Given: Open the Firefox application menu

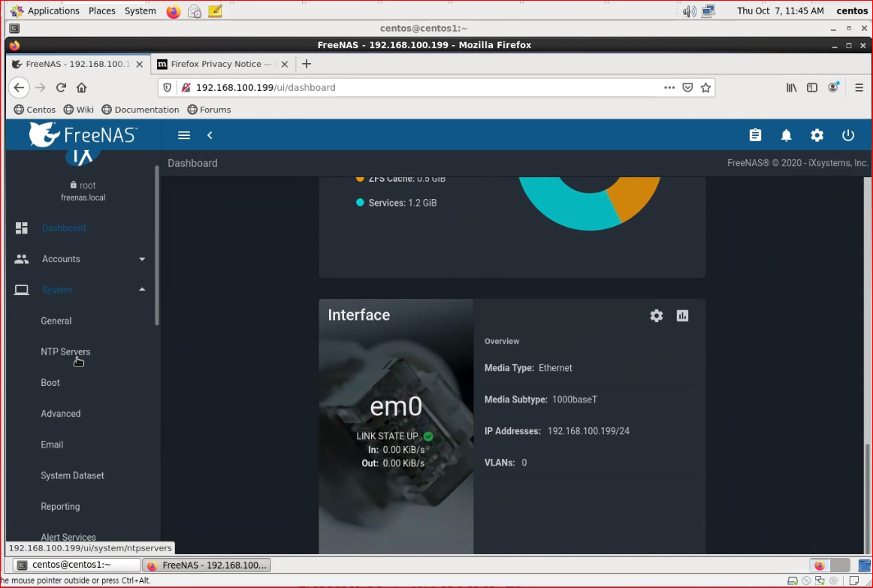Looking at the screenshot, I should 859,87.
